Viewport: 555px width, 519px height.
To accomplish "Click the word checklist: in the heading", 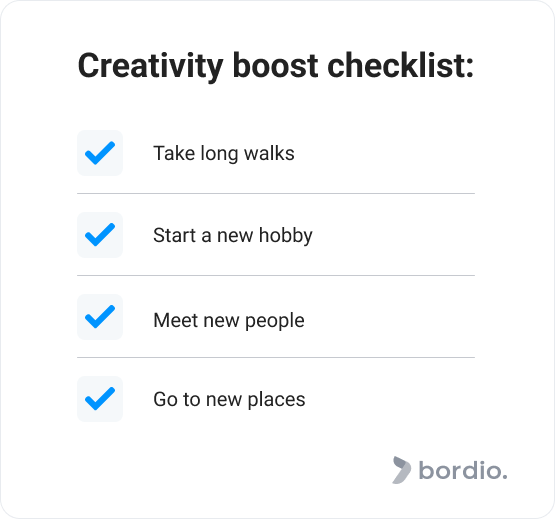I will [401, 65].
